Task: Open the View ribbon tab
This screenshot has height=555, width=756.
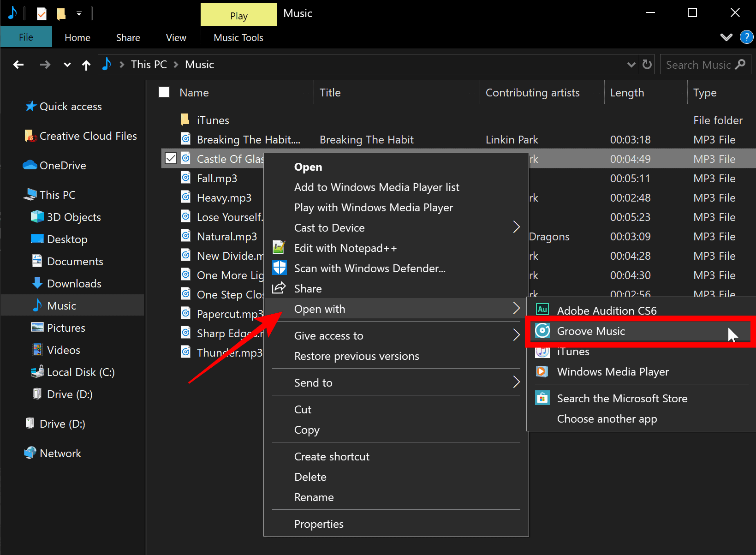Action: [x=176, y=38]
